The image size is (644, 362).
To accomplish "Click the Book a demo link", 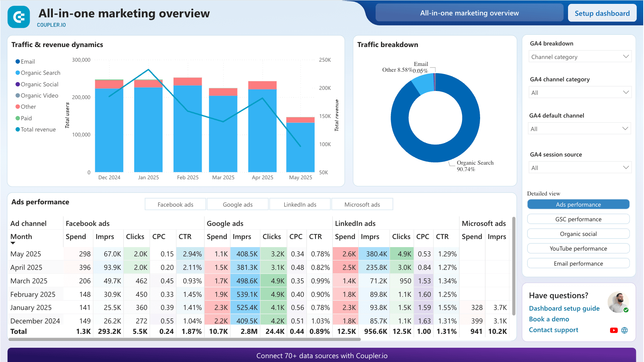I will coord(549,319).
